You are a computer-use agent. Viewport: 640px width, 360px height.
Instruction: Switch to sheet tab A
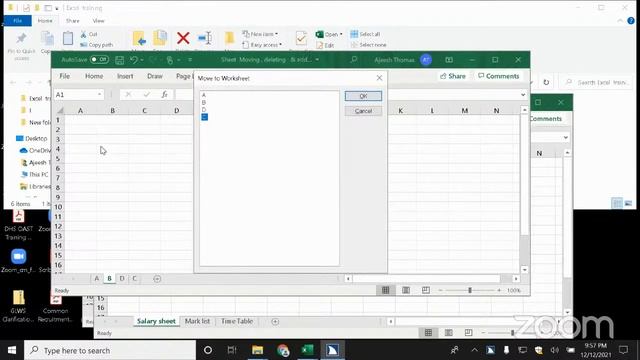97,279
